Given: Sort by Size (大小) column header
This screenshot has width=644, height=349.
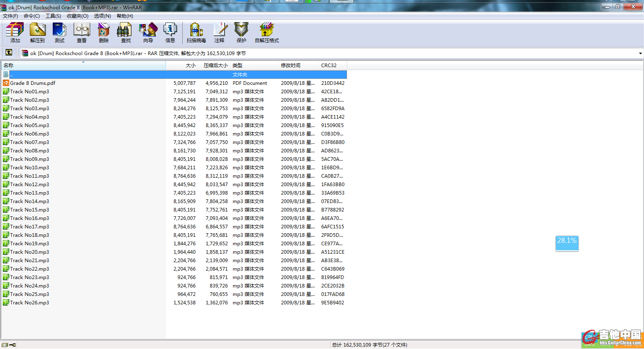Looking at the screenshot, I should (190, 65).
